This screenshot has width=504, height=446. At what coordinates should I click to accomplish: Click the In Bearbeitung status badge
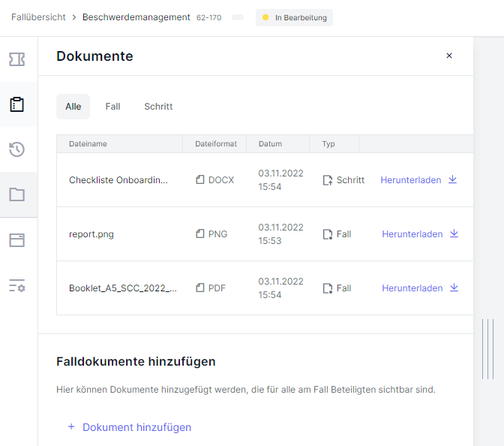(x=294, y=18)
